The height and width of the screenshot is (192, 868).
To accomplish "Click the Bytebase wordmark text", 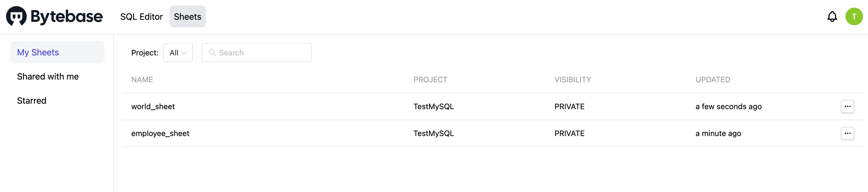I will point(66,16).
